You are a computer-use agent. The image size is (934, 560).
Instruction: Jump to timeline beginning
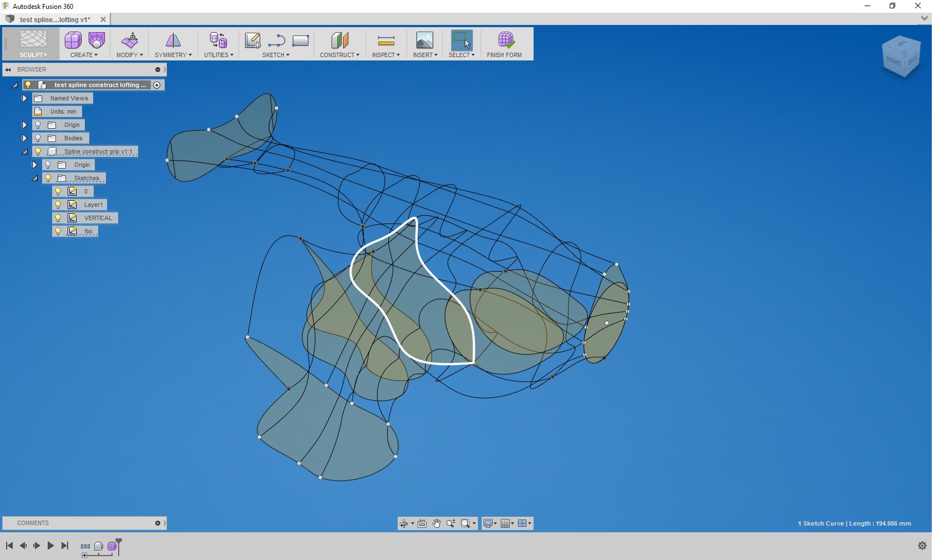pyautogui.click(x=9, y=546)
